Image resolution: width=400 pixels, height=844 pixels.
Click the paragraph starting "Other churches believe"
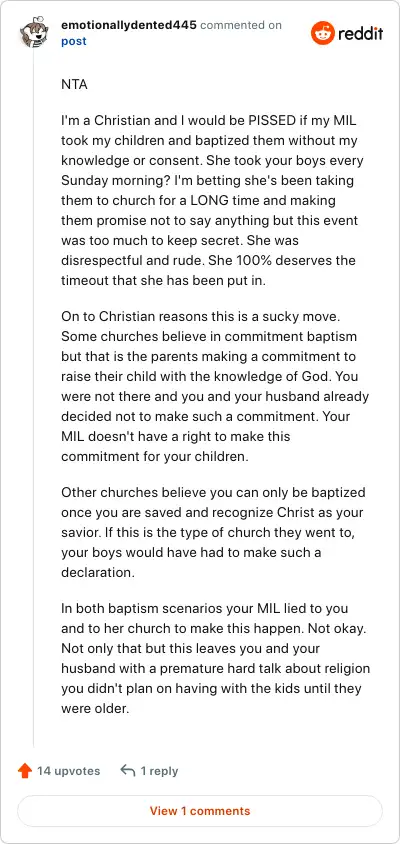(x=213, y=532)
